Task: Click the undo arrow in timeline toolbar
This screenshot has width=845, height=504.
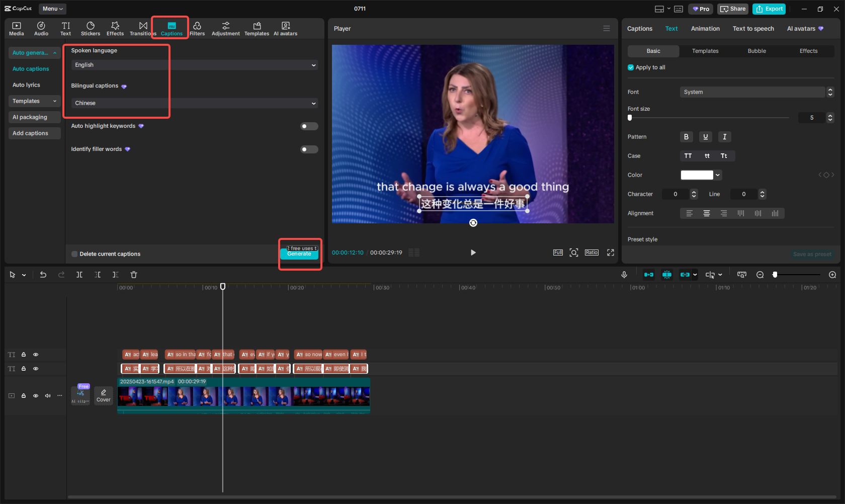Action: pyautogui.click(x=43, y=275)
